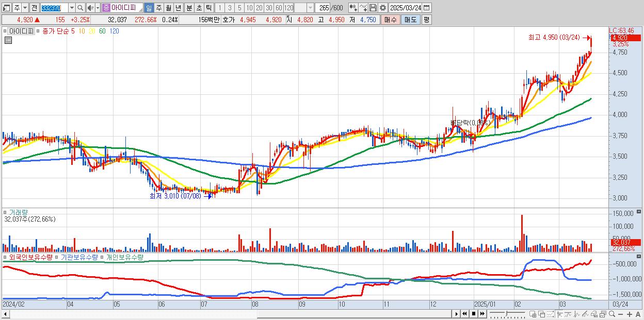Toggle the 기관보유수량 legend checkbox

pos(57,257)
